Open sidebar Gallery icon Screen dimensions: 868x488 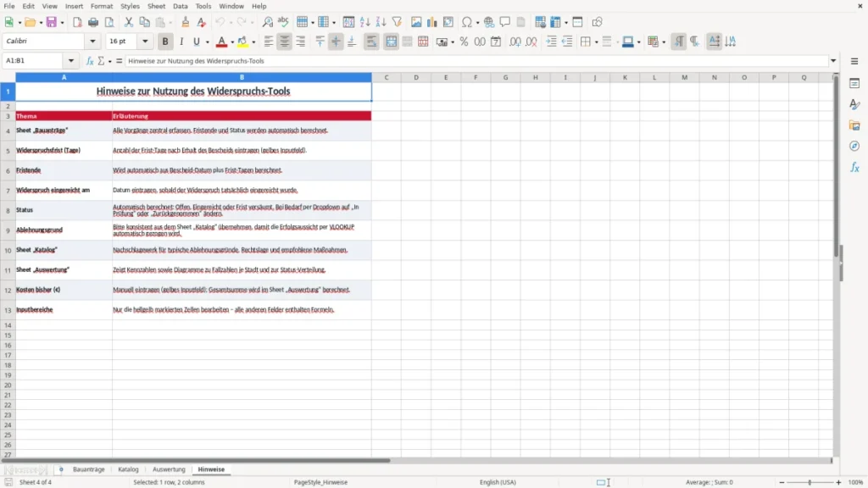854,125
